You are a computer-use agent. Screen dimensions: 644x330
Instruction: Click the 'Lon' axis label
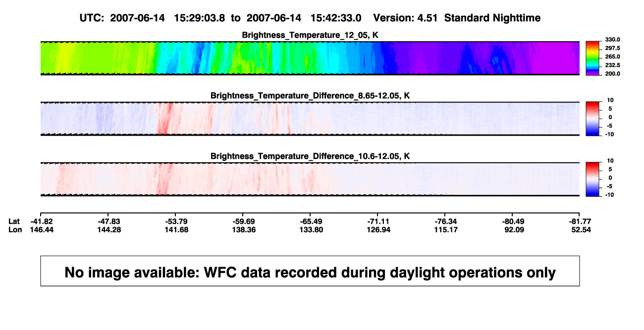(15, 230)
